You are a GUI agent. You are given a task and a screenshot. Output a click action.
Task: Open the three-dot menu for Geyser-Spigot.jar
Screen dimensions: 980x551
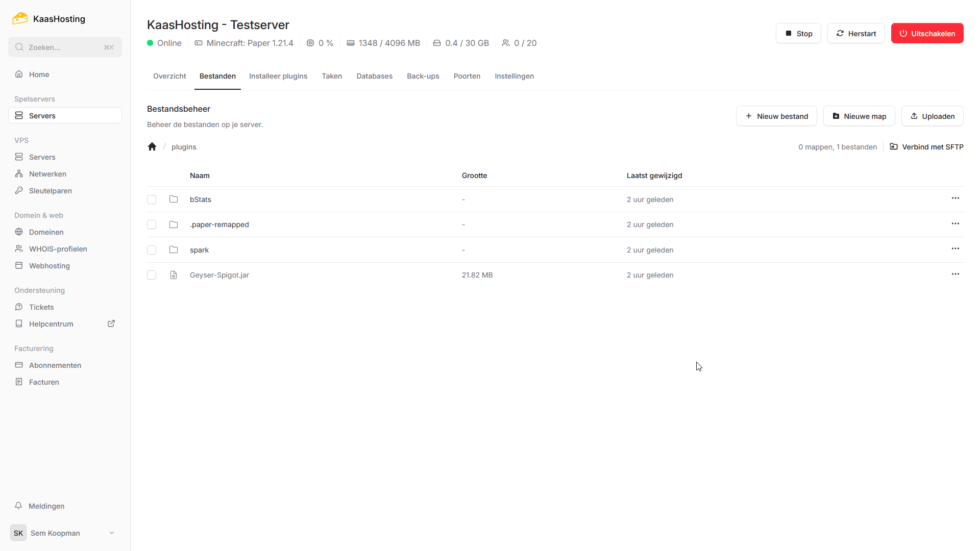click(x=955, y=274)
